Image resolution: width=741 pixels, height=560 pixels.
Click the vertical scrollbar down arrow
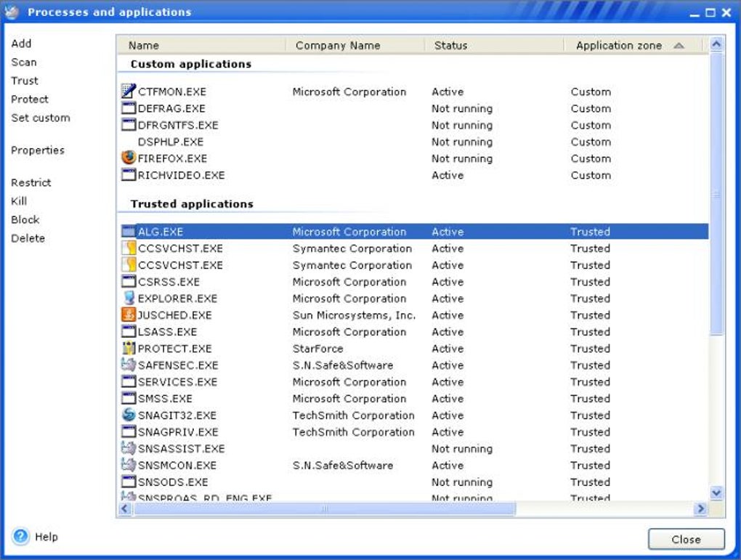716,492
